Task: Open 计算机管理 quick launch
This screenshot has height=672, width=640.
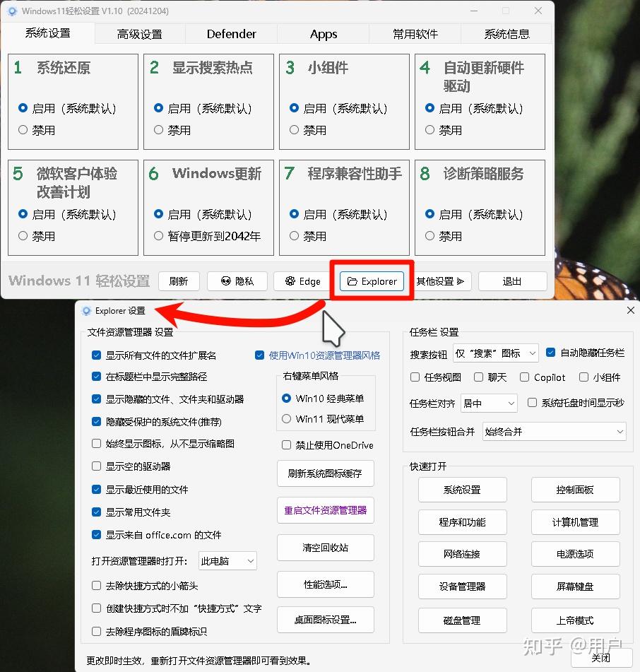Action: point(575,522)
